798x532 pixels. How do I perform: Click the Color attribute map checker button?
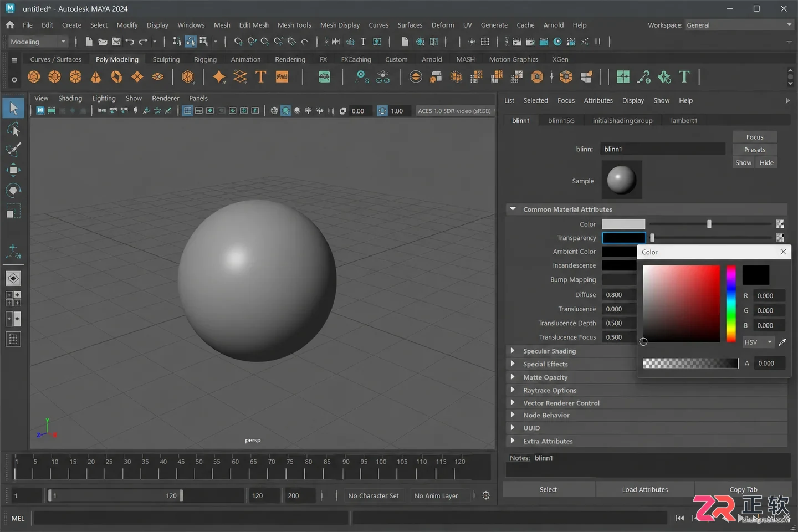point(780,224)
